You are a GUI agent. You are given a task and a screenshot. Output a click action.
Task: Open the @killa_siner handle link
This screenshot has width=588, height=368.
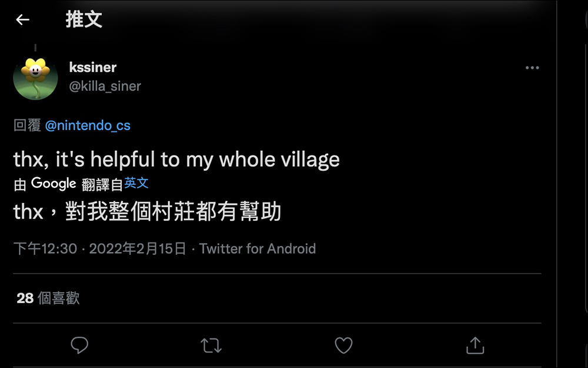pos(105,86)
